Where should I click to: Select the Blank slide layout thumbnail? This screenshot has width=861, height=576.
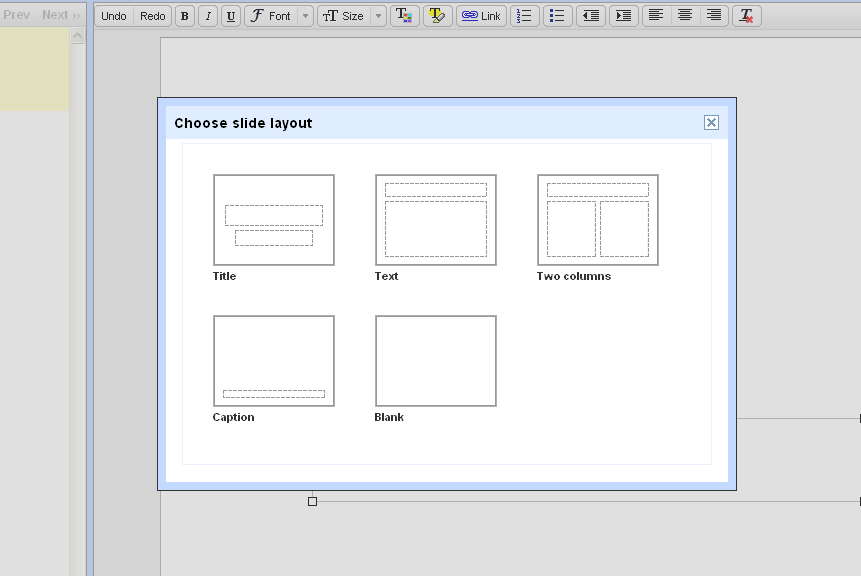[436, 361]
